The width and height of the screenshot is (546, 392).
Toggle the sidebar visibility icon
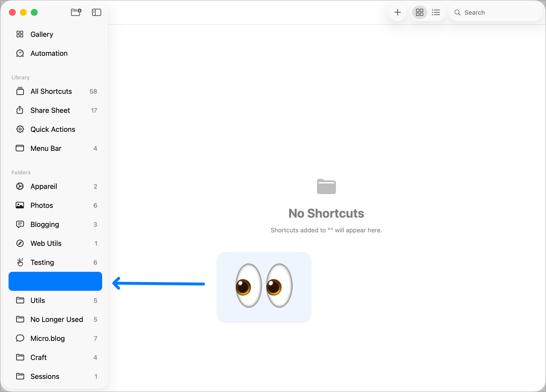tap(96, 12)
